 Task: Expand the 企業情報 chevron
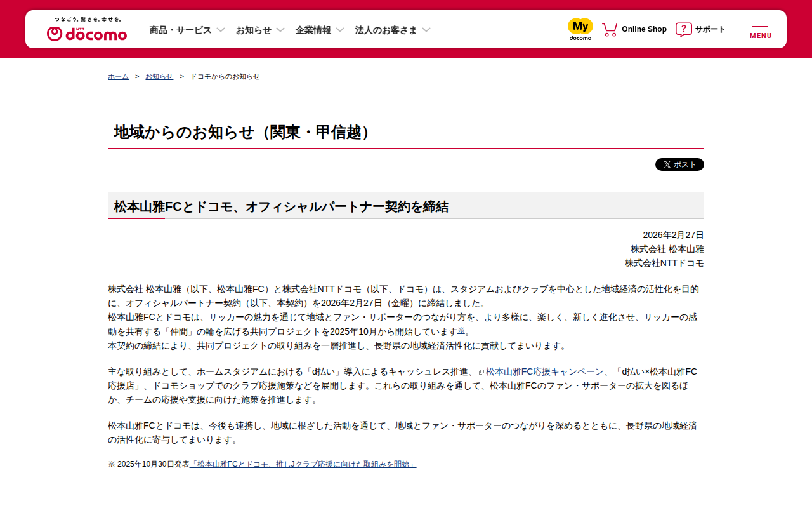coord(340,30)
